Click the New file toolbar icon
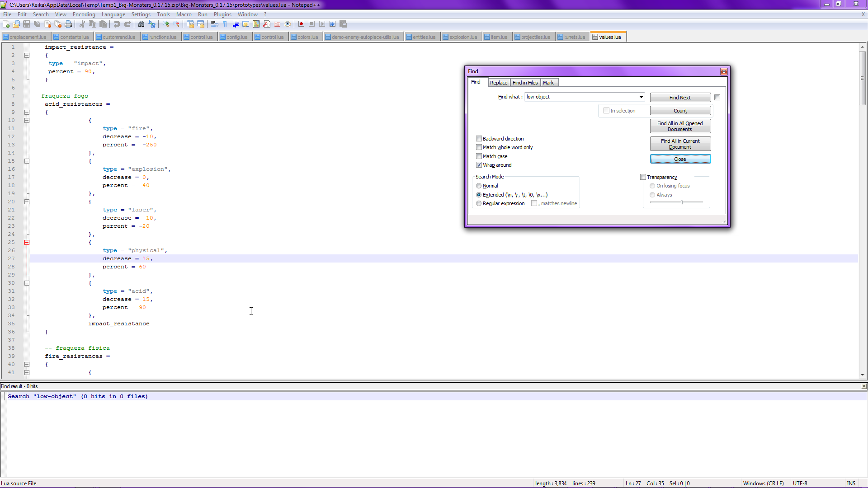Screen dimensions: 868x488 coord(6,24)
